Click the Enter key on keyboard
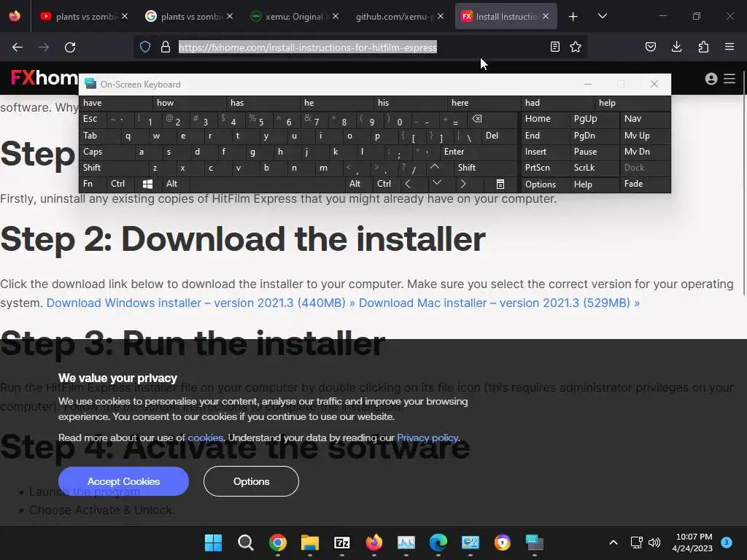 pyautogui.click(x=479, y=152)
